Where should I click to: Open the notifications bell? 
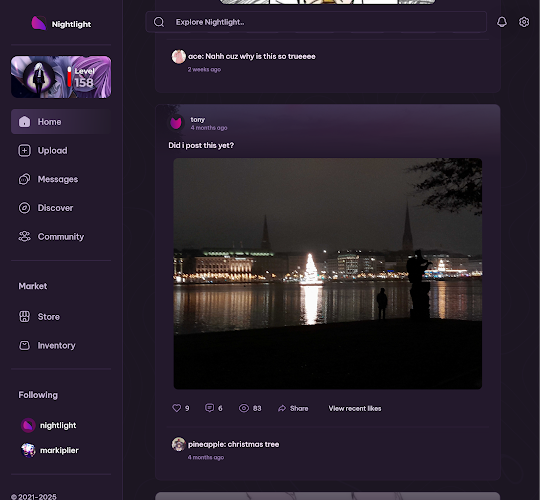[x=502, y=22]
